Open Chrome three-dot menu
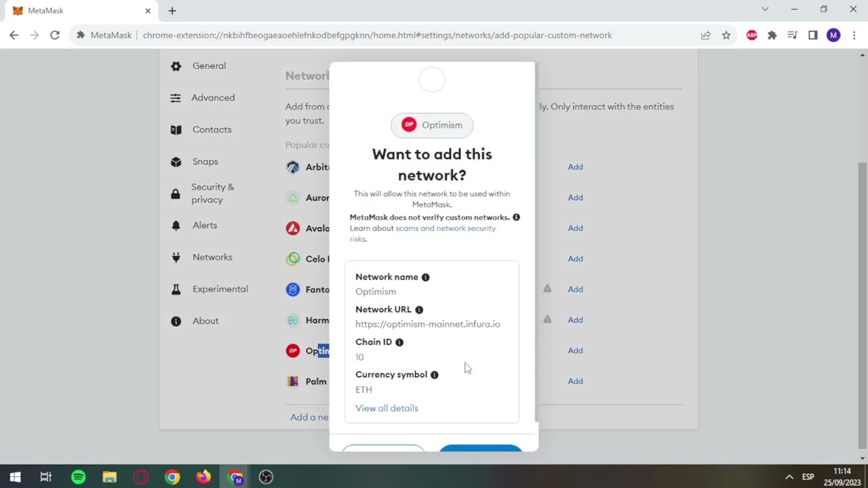 point(854,35)
